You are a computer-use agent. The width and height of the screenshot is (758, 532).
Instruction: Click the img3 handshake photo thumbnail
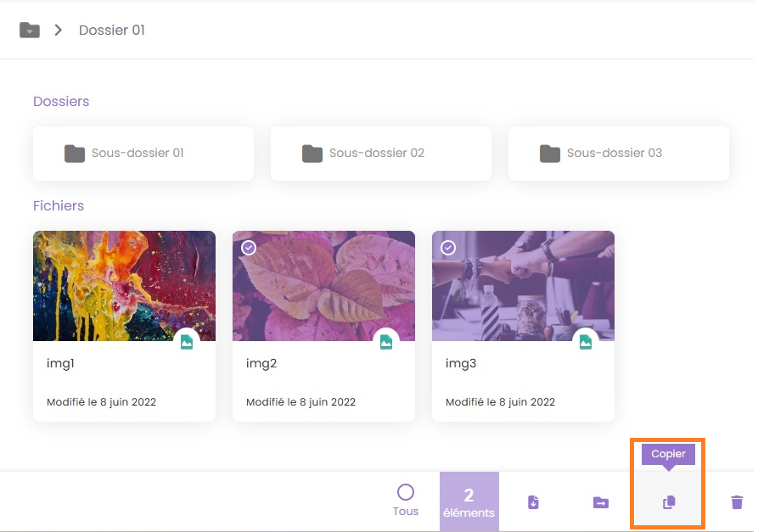click(x=523, y=286)
